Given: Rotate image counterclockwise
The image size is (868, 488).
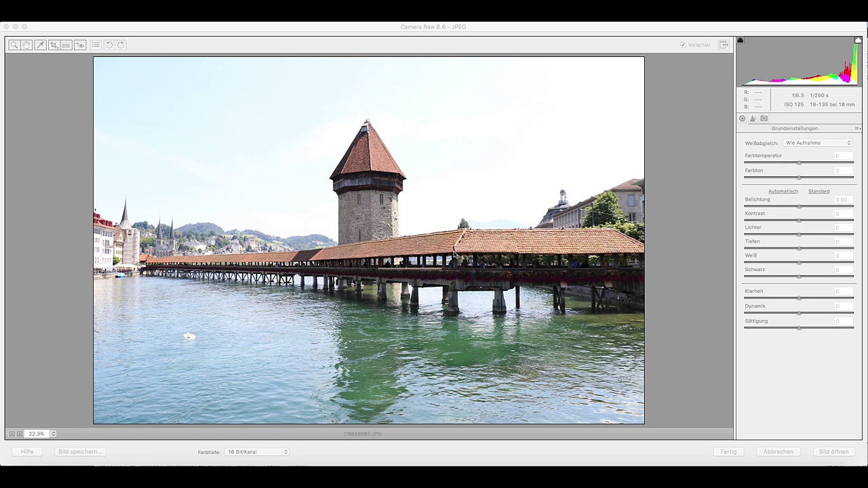Looking at the screenshot, I should point(108,45).
